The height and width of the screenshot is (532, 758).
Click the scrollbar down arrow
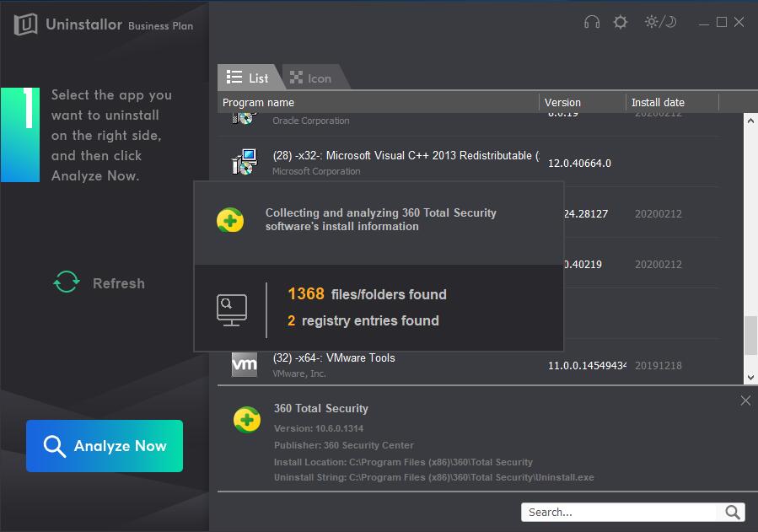coord(750,379)
